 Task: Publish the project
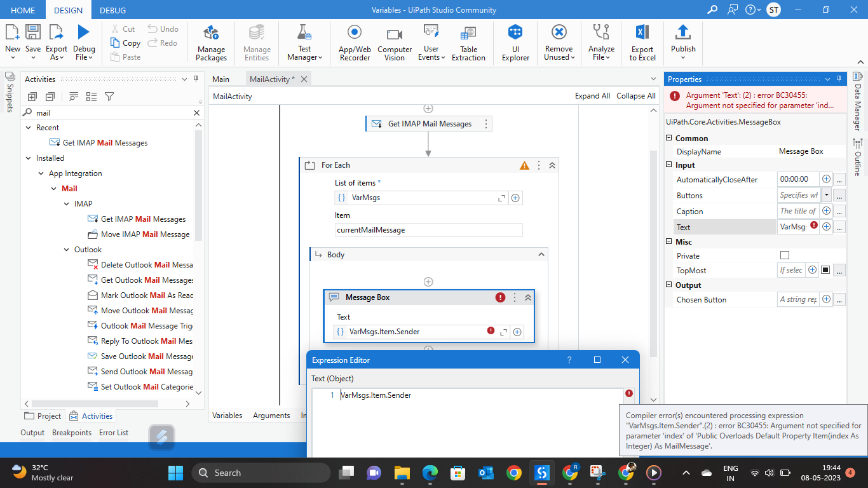pyautogui.click(x=683, y=43)
